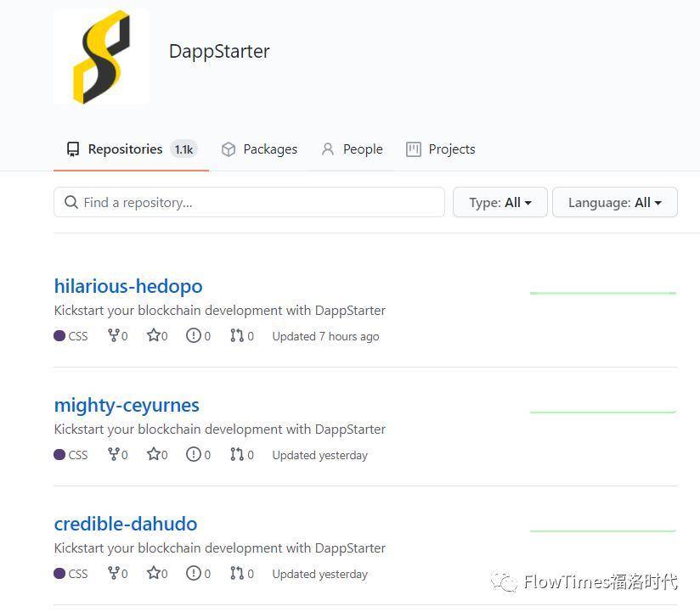Click the magnifying glass search icon
The image size is (700, 612).
tap(71, 202)
